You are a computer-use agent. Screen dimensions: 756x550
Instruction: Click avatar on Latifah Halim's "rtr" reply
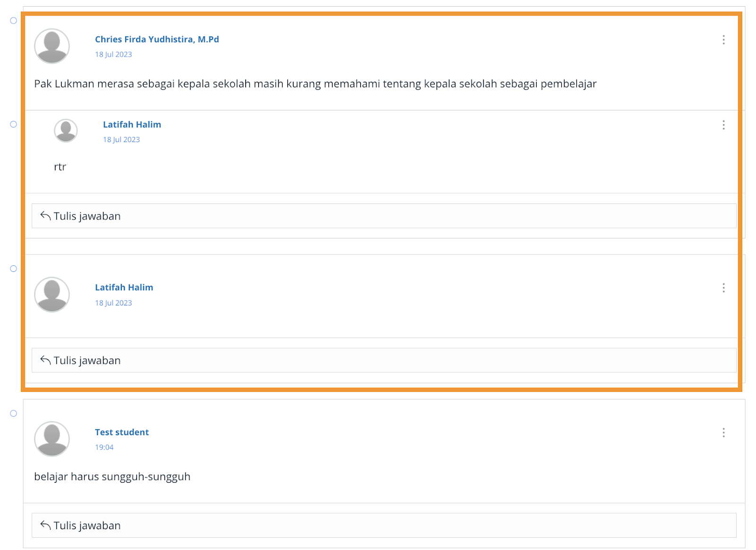[66, 130]
